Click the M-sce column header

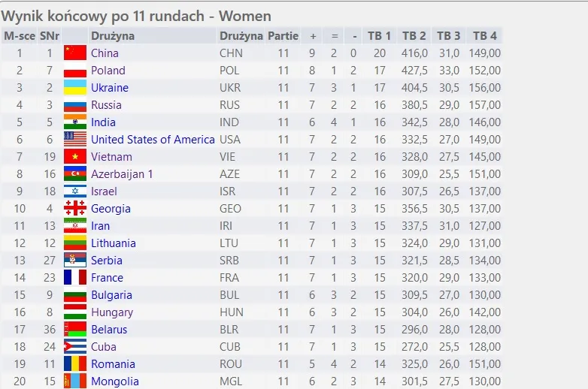click(20, 36)
